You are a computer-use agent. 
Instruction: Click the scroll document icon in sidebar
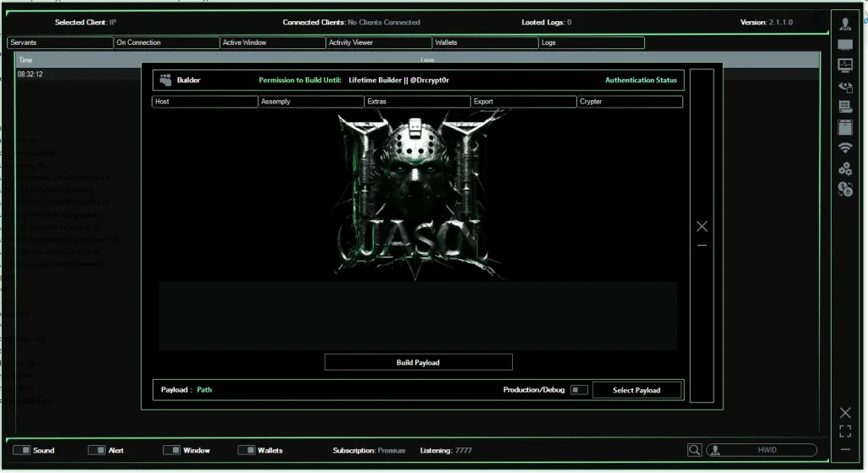[x=845, y=106]
